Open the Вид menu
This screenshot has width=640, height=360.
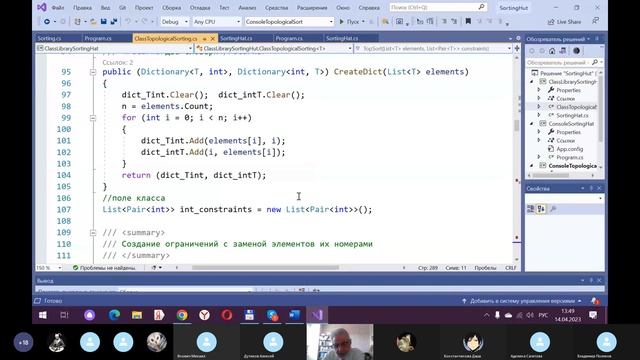click(x=105, y=8)
